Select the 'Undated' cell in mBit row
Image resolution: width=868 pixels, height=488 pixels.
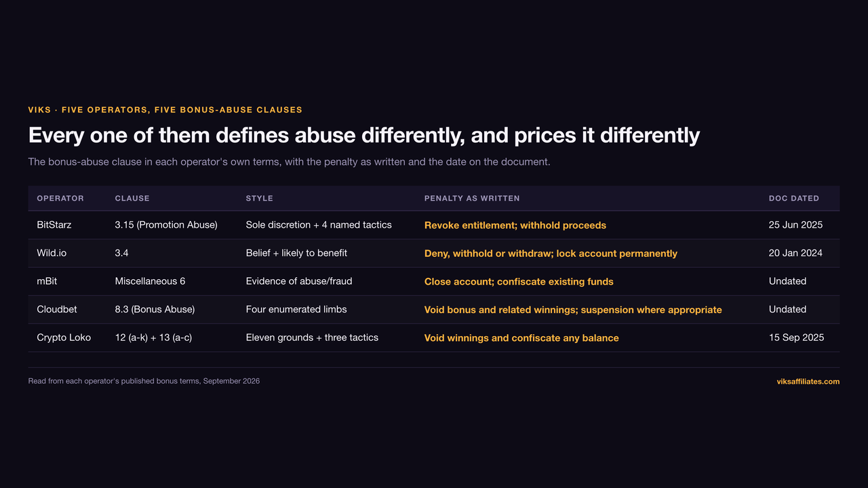(x=788, y=281)
